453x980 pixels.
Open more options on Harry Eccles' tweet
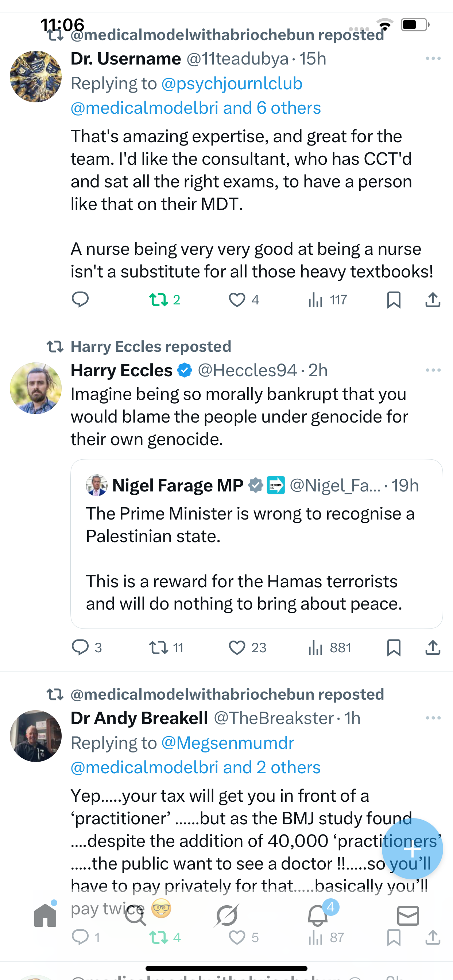coord(433,370)
